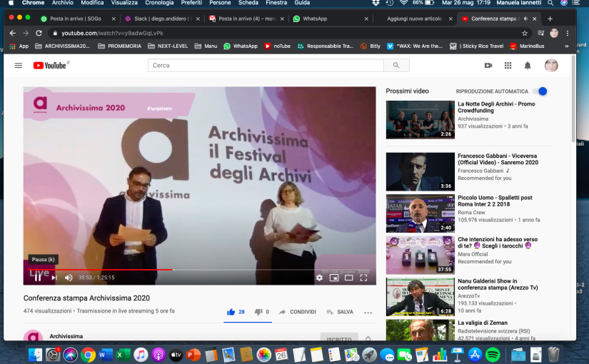Open YouTube account avatar menu
Image resolution: width=589 pixels, height=364 pixels.
click(551, 66)
